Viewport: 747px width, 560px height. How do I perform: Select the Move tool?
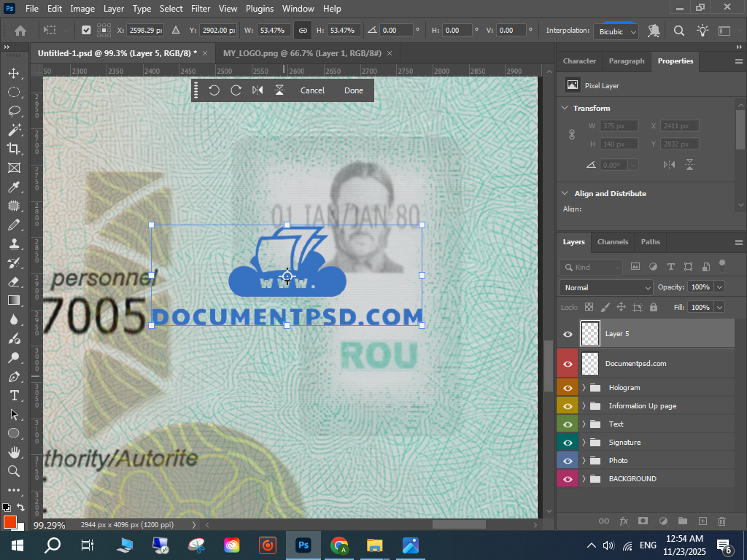tap(14, 74)
